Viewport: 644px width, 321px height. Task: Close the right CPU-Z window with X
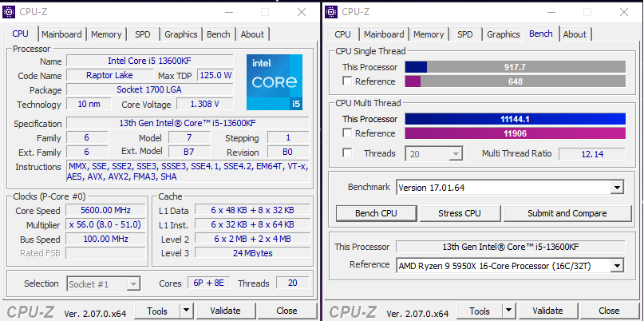tap(624, 12)
